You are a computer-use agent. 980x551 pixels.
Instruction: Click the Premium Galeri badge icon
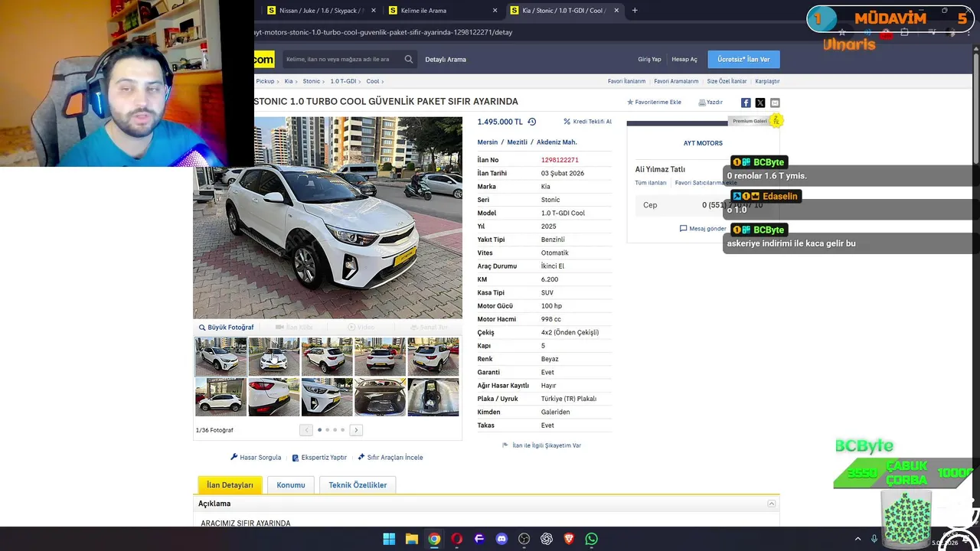[x=776, y=120]
